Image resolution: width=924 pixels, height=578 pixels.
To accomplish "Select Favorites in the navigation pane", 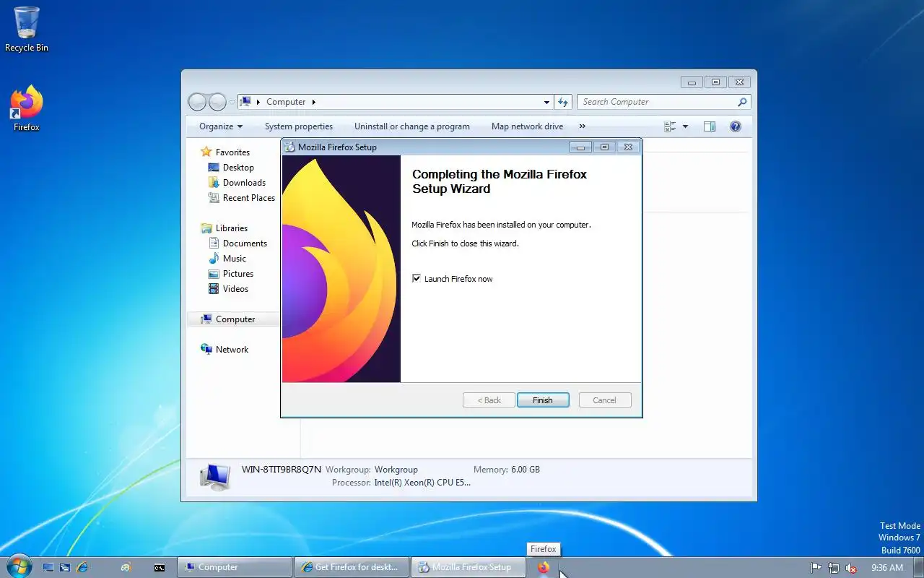I will pyautogui.click(x=232, y=152).
